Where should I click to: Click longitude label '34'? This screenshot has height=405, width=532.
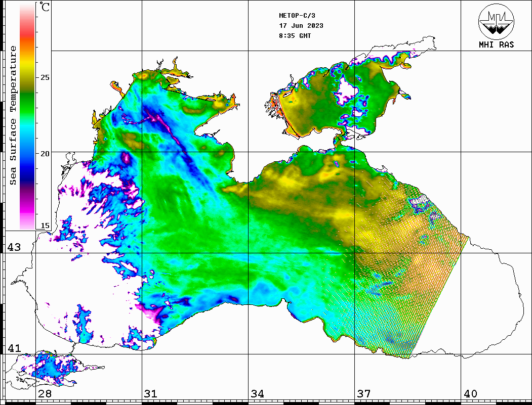[258, 394]
